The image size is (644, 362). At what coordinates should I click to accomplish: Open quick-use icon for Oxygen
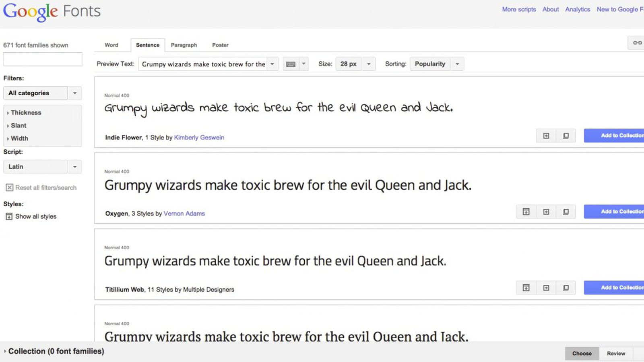(x=546, y=212)
